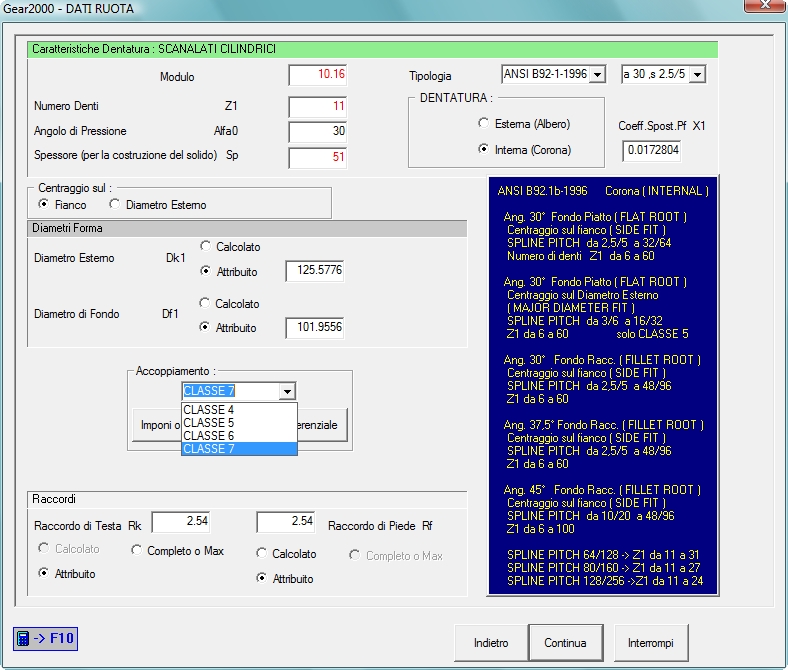Click the Caratteristiche Dentatura green header
788x670 pixels.
point(372,49)
